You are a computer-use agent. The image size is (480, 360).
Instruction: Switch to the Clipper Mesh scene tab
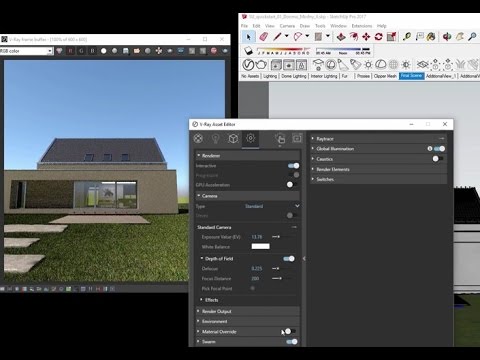click(385, 76)
